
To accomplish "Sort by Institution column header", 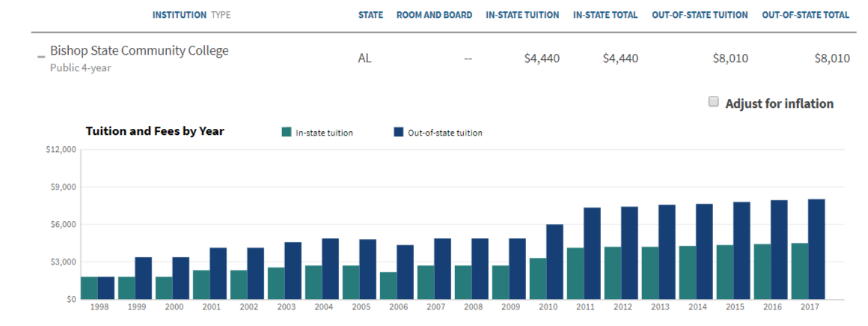I will click(x=180, y=15).
